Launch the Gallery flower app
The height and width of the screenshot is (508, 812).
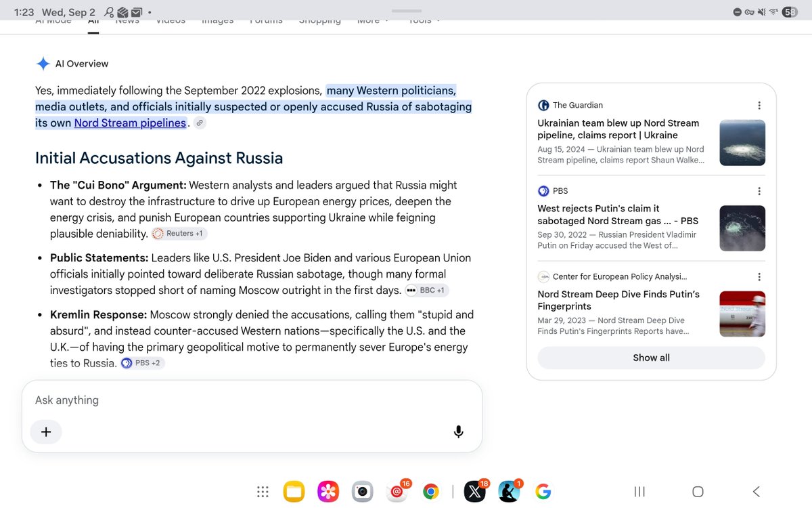pos(328,492)
